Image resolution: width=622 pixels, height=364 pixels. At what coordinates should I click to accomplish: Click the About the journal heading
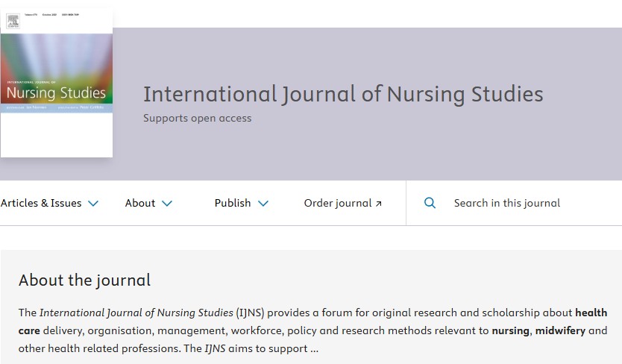click(x=84, y=280)
